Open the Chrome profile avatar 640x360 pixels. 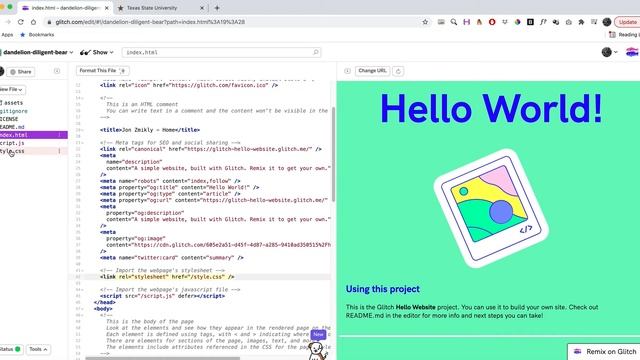607,22
